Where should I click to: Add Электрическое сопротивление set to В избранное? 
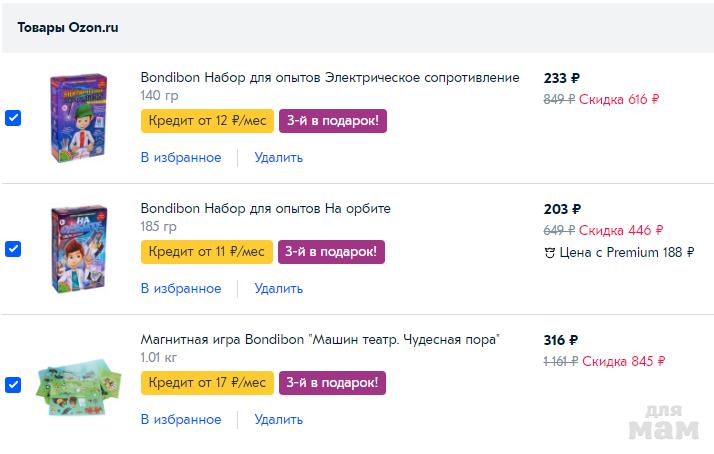pyautogui.click(x=181, y=157)
